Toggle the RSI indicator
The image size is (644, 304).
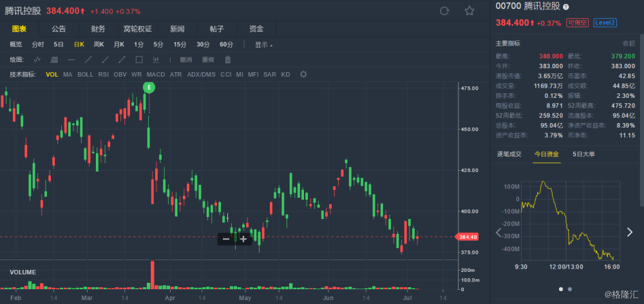coord(104,74)
